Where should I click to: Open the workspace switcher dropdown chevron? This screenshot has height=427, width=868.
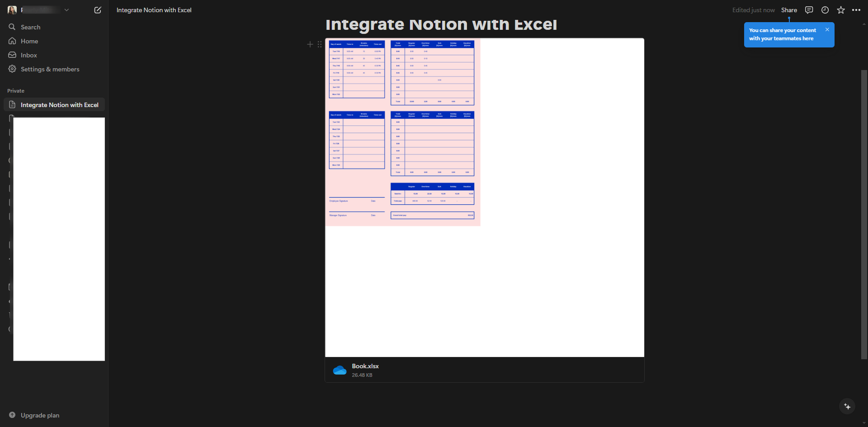coord(66,10)
